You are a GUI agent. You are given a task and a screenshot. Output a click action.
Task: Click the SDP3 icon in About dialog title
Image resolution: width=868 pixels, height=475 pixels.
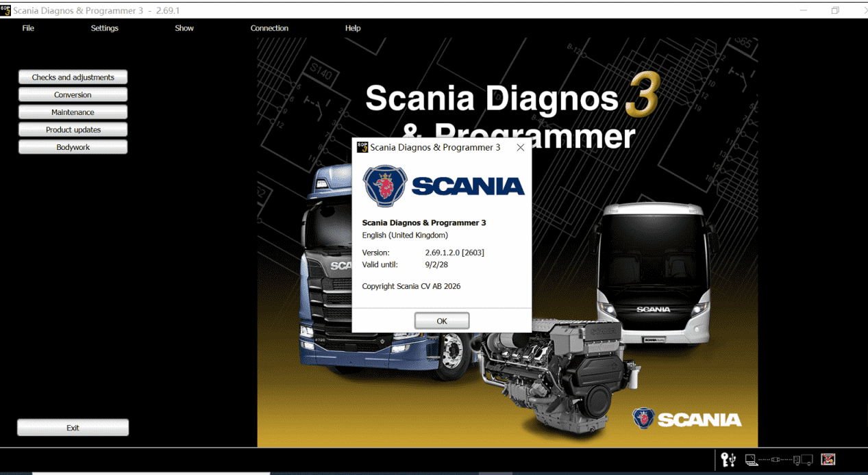[362, 147]
